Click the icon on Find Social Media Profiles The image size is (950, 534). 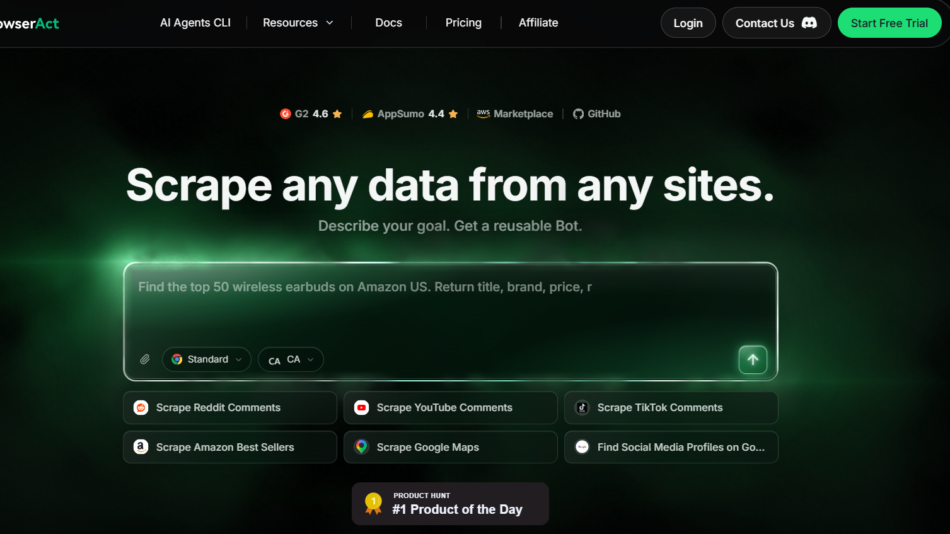click(582, 447)
